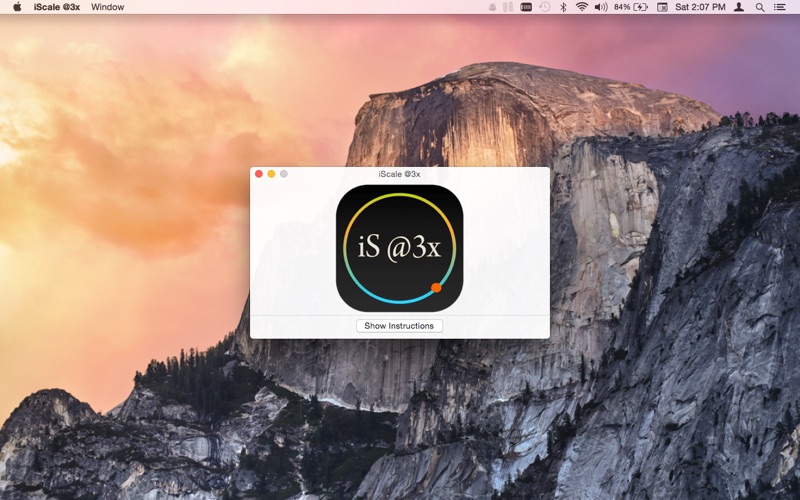Open the user account menu icon
This screenshot has width=800, height=500.
(x=739, y=7)
